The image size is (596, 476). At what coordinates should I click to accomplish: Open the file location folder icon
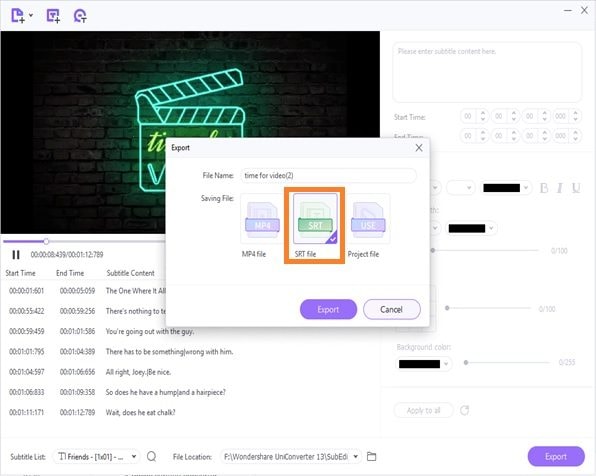[371, 456]
